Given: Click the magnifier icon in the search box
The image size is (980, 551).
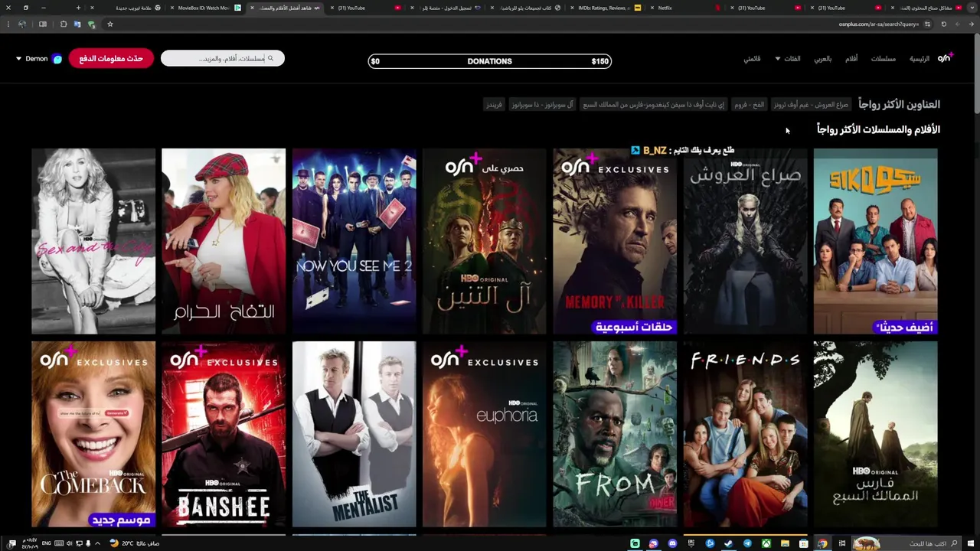Looking at the screenshot, I should [x=270, y=58].
